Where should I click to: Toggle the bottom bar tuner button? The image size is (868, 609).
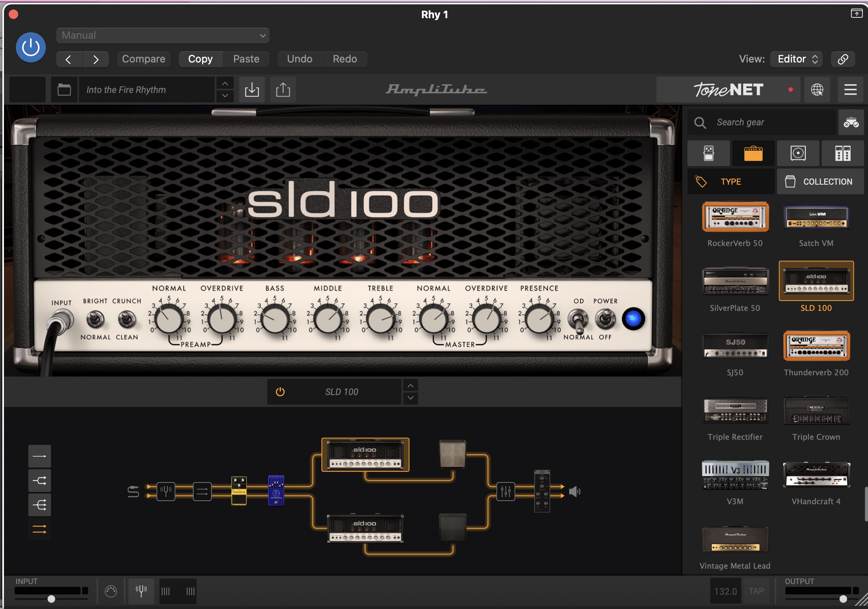tap(141, 591)
